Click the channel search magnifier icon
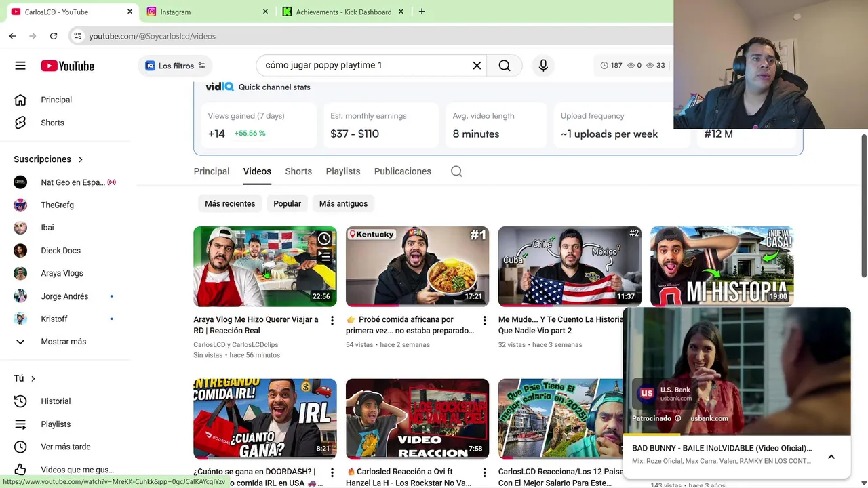 point(456,171)
